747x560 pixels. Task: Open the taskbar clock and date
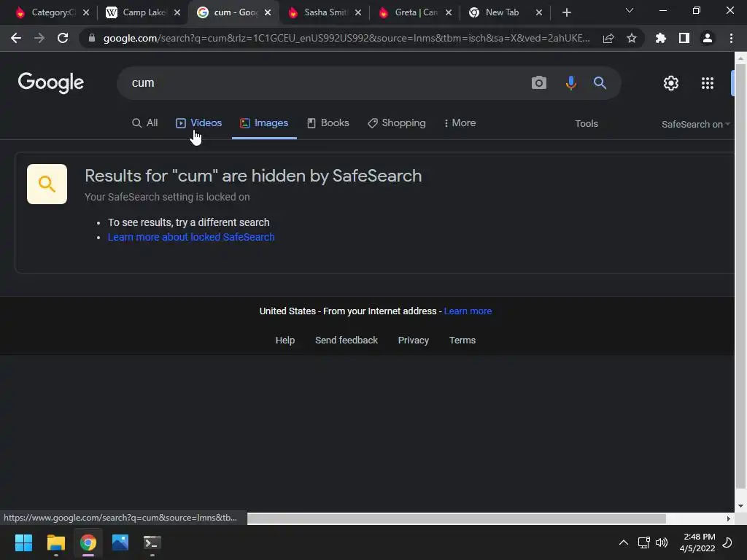(x=697, y=542)
